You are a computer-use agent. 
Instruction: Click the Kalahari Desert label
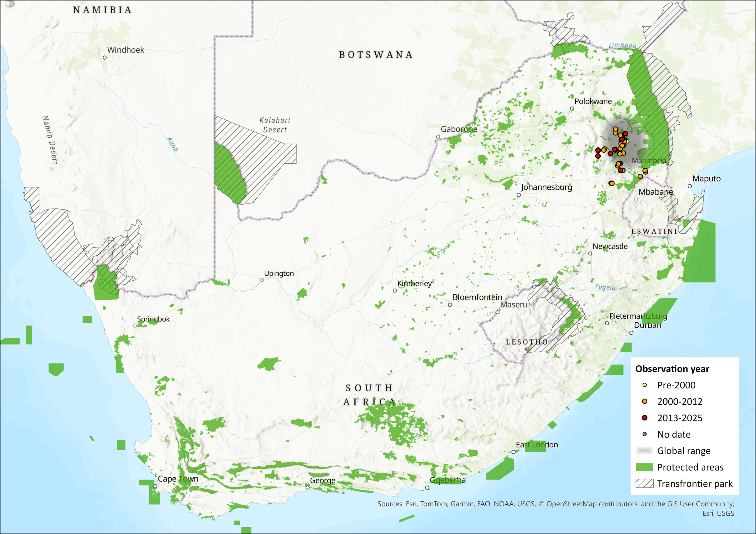pyautogui.click(x=275, y=125)
